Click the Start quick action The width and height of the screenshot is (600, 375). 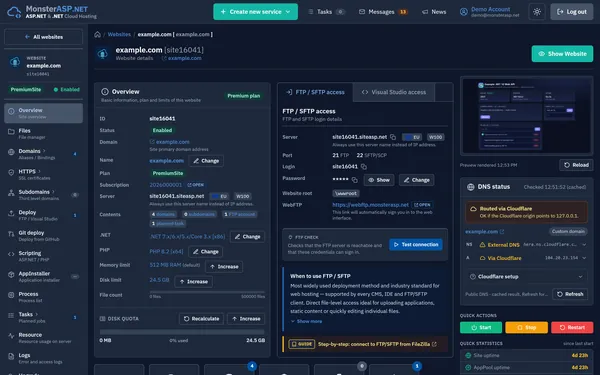(x=481, y=328)
